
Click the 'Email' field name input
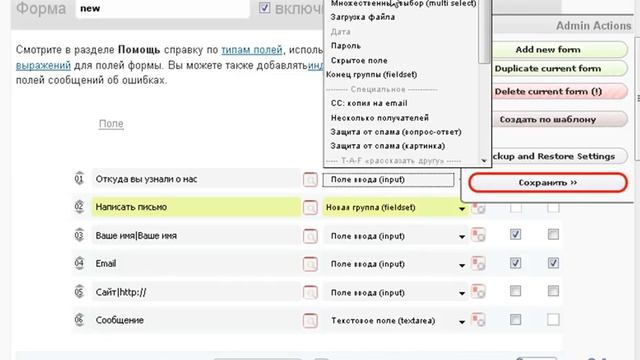point(196,264)
